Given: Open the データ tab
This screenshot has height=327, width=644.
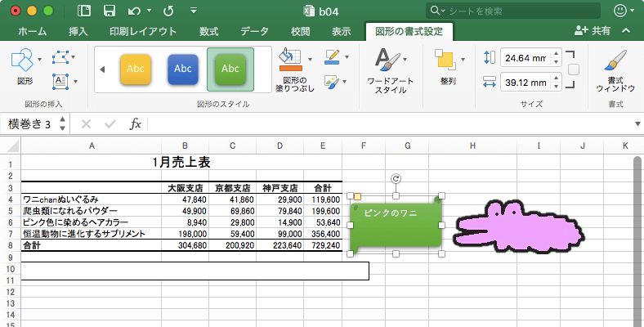Looking at the screenshot, I should pos(255,31).
